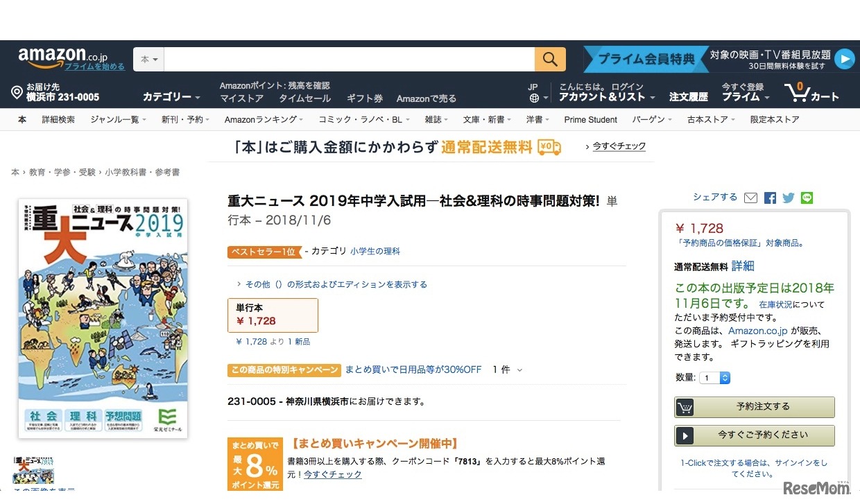This screenshot has height=504, width=860.
Task: Expand the カテゴリー dropdown
Action: point(171,97)
